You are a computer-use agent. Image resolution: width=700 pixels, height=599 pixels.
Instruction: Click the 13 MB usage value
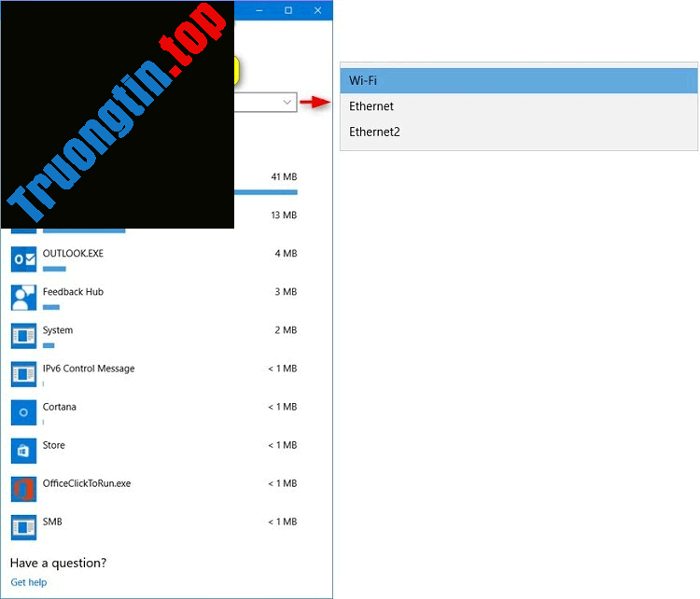coord(284,216)
